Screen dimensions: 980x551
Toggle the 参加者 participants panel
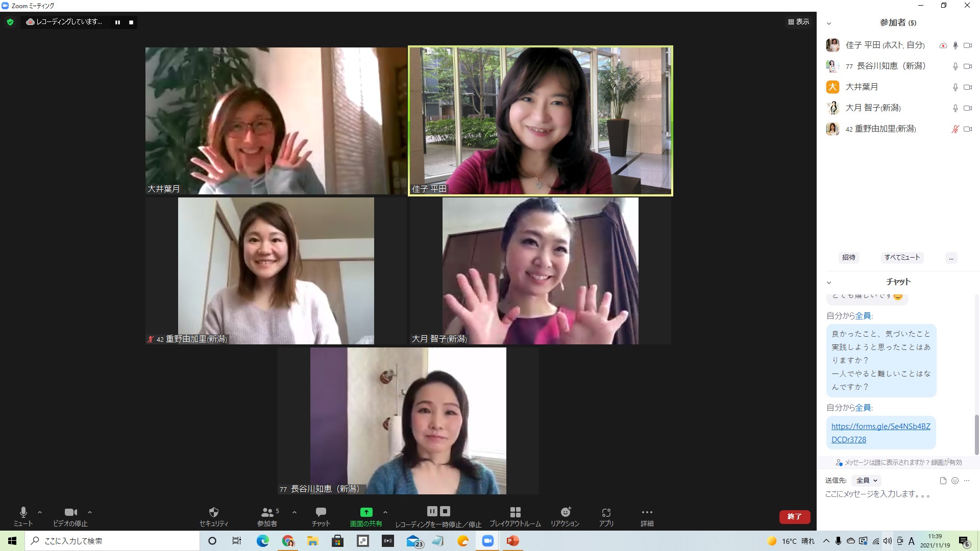coord(267,516)
